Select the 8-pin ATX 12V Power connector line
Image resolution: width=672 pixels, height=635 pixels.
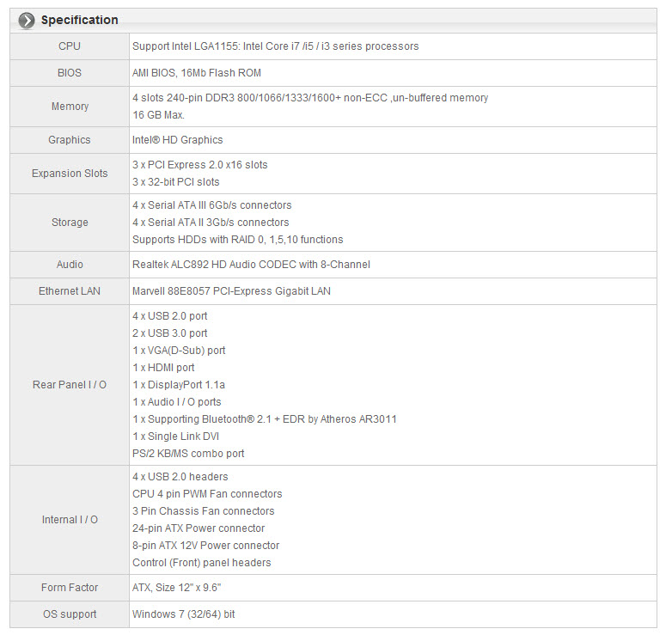[x=205, y=546]
